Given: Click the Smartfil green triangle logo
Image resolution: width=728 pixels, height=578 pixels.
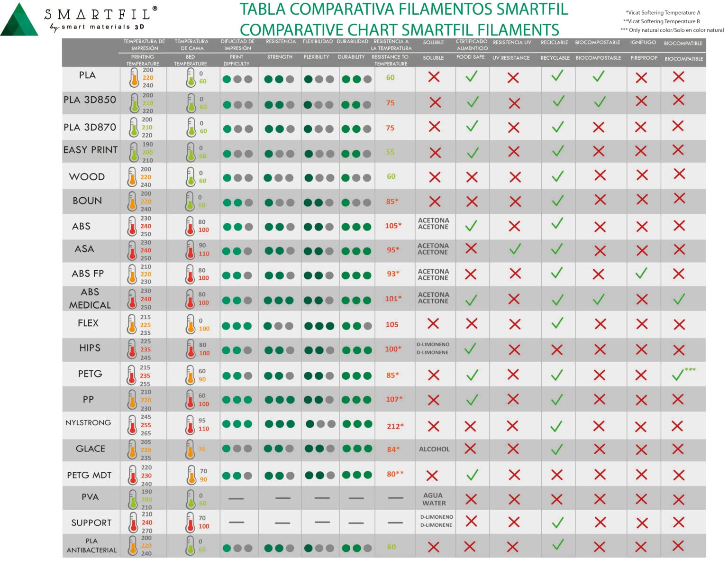Looking at the screenshot, I should click(x=19, y=21).
